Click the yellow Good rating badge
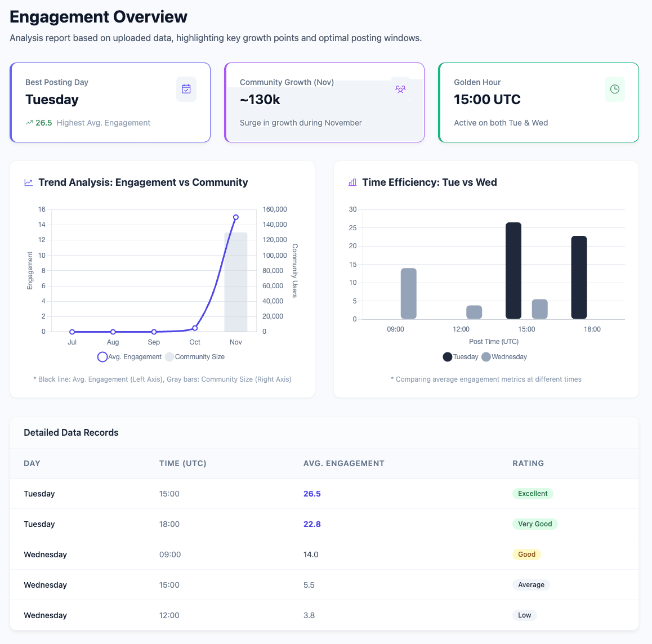The image size is (652, 644). point(526,554)
